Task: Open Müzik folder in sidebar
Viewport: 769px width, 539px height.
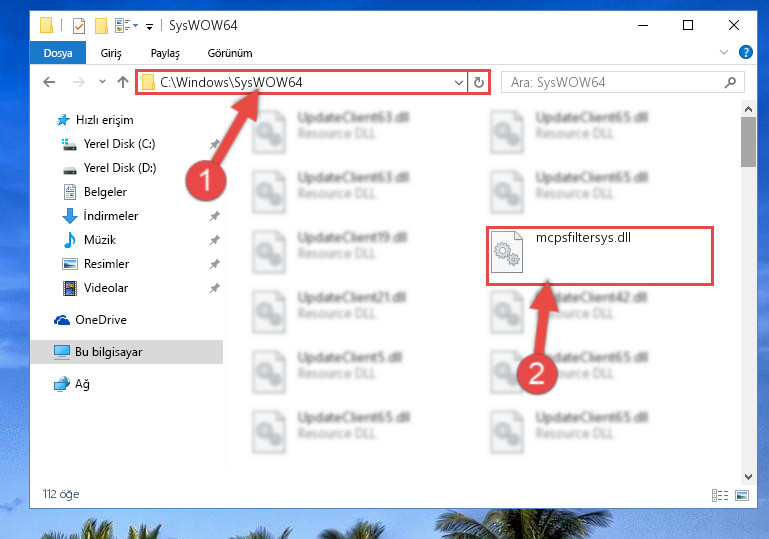Action: point(100,240)
